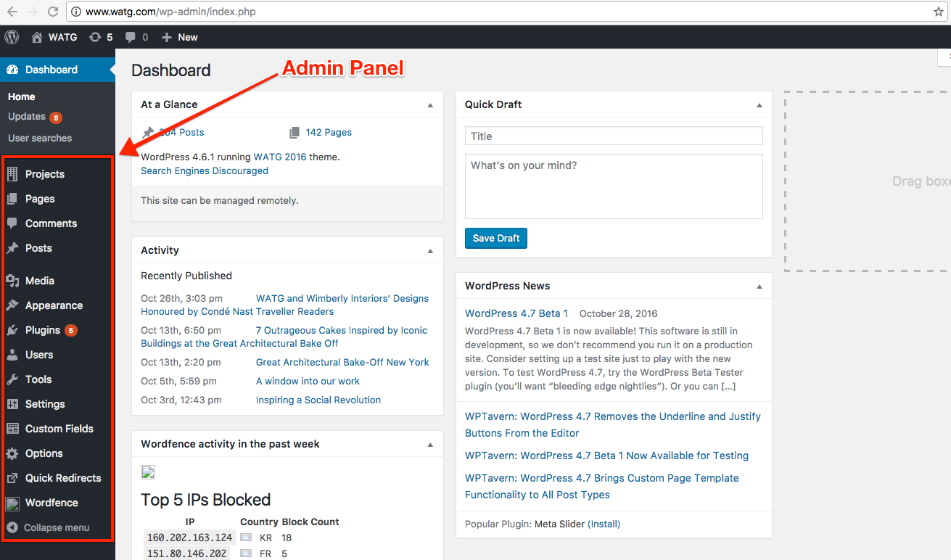Select the Tools wrench icon
This screenshot has width=951, height=560.
tap(12, 379)
